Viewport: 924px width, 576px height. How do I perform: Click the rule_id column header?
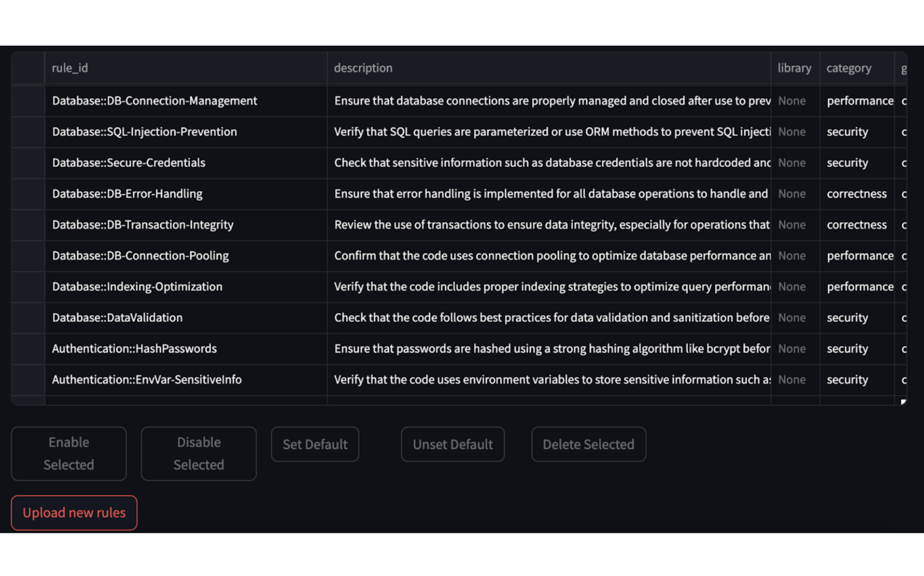pyautogui.click(x=69, y=68)
